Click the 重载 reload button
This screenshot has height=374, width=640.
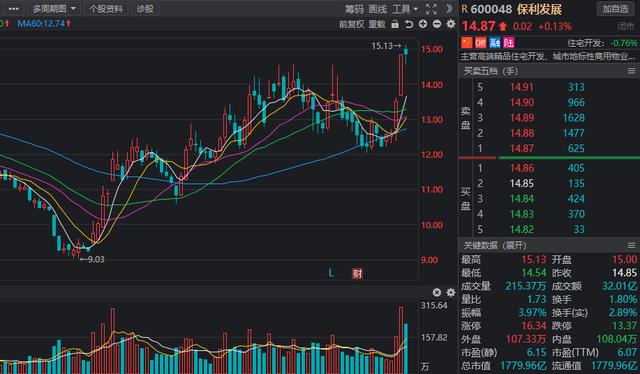coord(377,24)
